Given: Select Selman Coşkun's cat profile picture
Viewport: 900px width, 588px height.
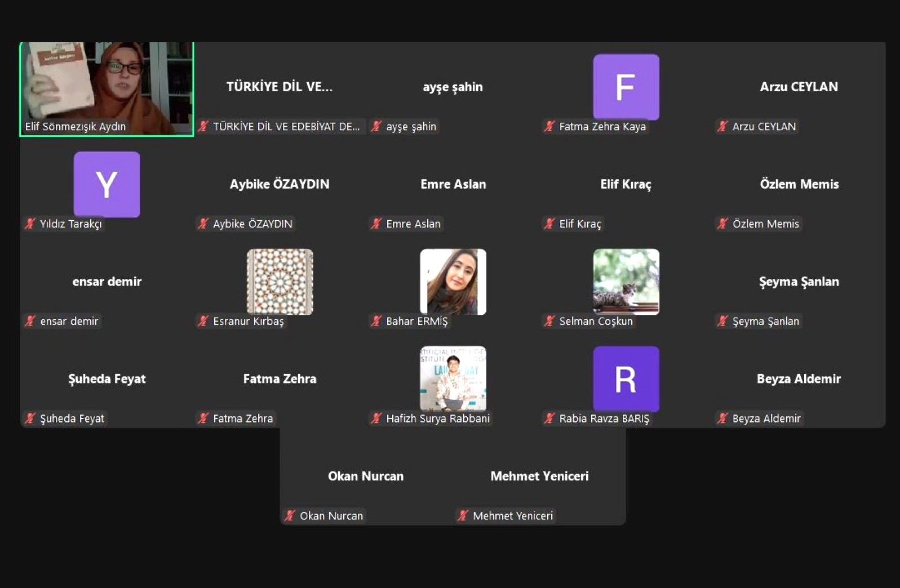Looking at the screenshot, I should tap(626, 281).
